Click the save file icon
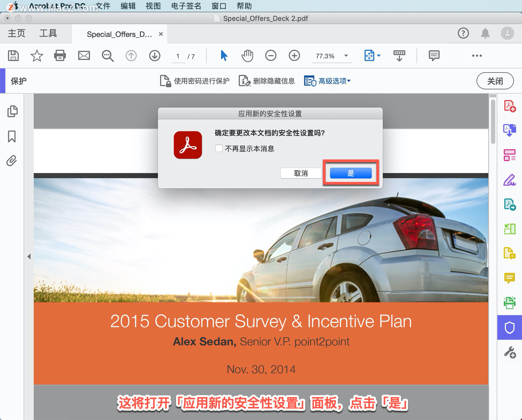 pos(13,56)
